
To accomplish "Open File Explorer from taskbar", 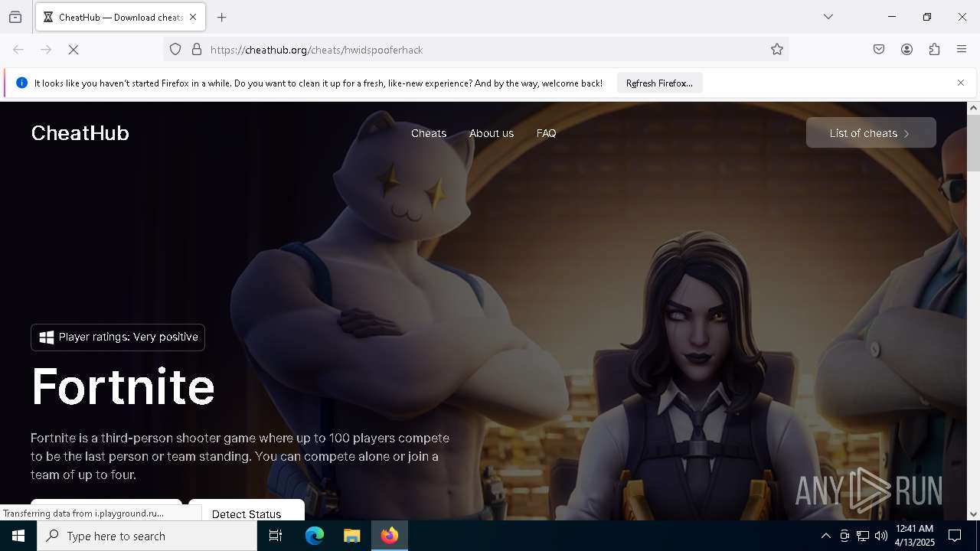I will coord(352,536).
